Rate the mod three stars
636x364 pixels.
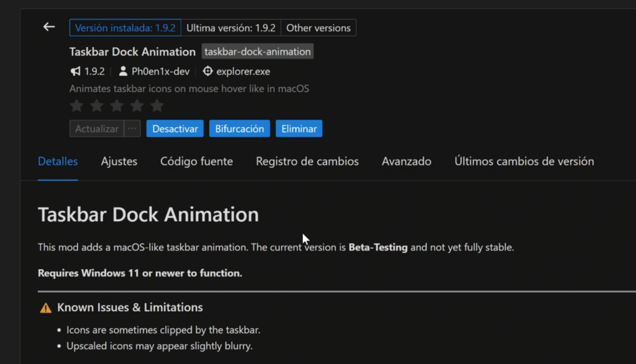pyautogui.click(x=117, y=106)
